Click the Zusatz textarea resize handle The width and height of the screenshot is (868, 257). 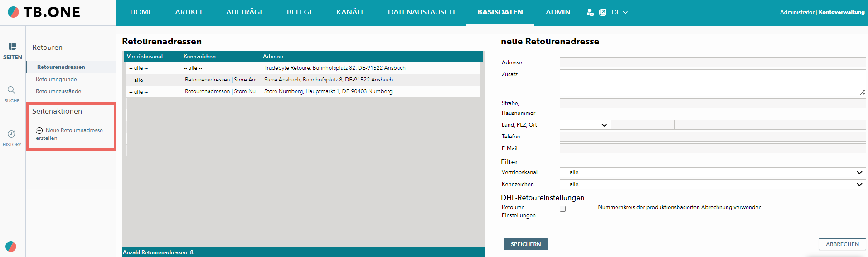[x=862, y=93]
